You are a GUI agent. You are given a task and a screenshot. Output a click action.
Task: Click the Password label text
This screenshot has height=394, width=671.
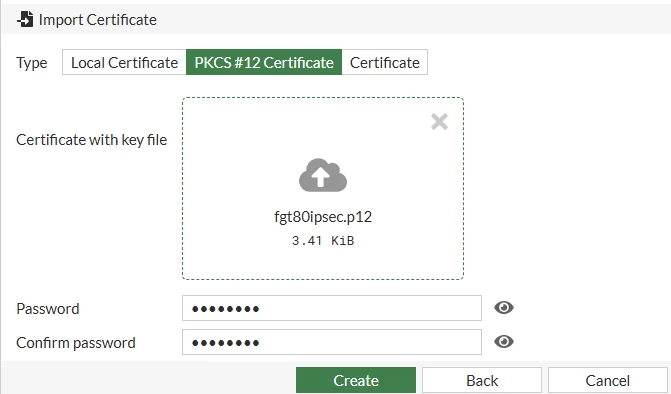pos(48,308)
